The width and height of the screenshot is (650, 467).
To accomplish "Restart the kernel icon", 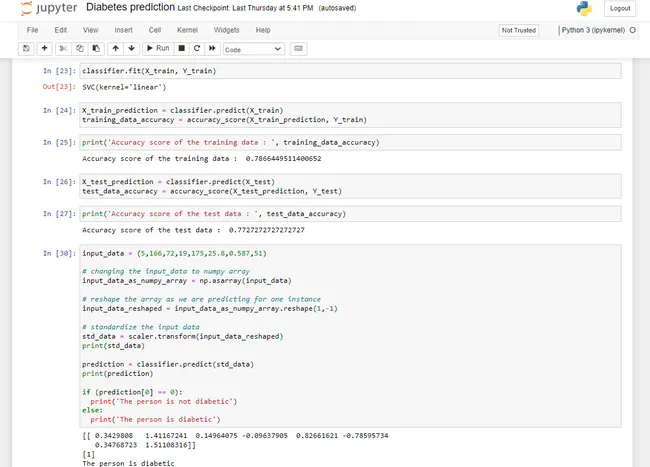I will coord(197,48).
